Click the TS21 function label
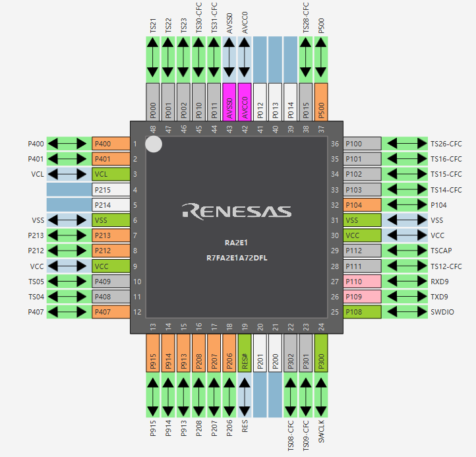 click(x=153, y=26)
